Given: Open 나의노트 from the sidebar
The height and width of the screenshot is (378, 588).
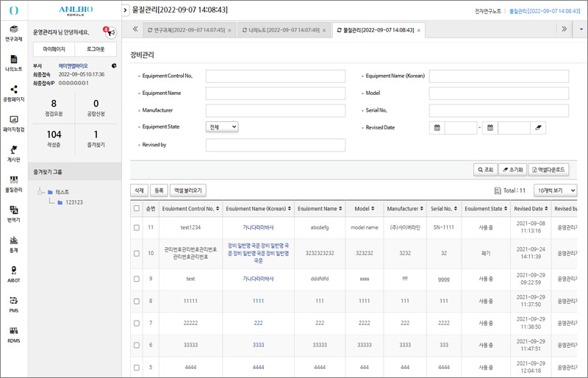Looking at the screenshot, I should point(12,63).
